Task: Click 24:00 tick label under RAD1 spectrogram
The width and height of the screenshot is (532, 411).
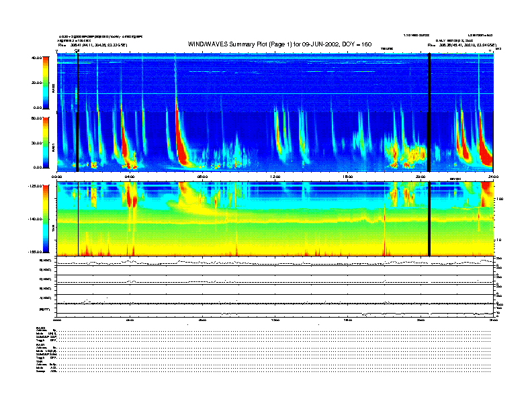Action: pos(493,177)
